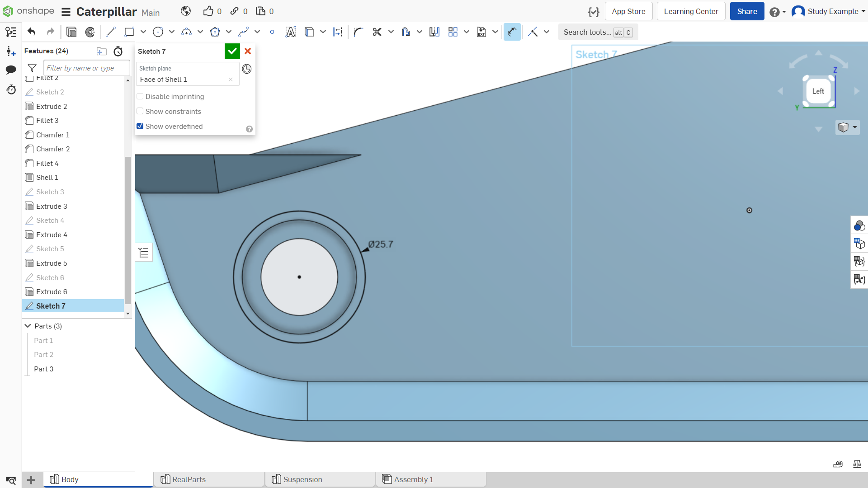Click the Share button
The width and height of the screenshot is (868, 488).
point(747,11)
